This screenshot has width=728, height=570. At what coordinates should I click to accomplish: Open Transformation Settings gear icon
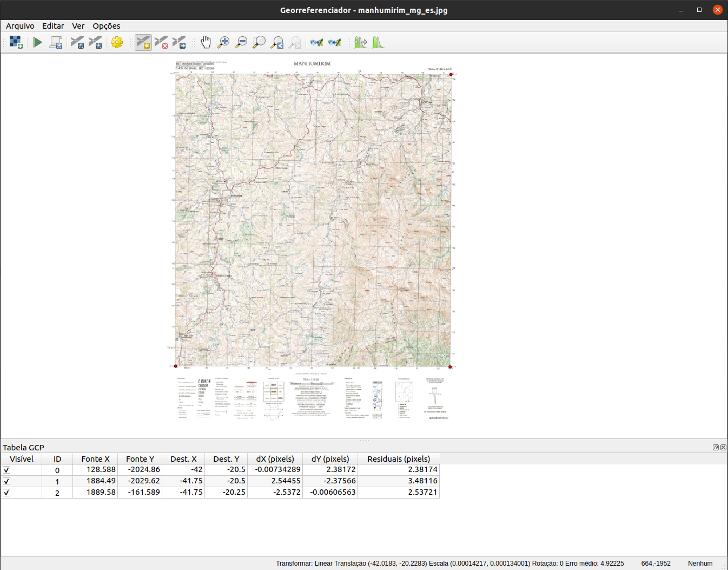tap(117, 42)
